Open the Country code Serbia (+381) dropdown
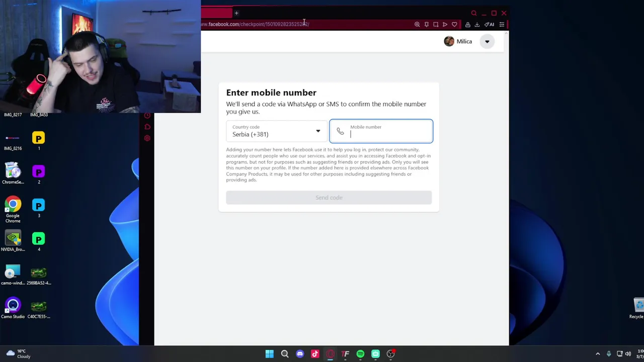Viewport: 644px width, 362px height. (276, 131)
